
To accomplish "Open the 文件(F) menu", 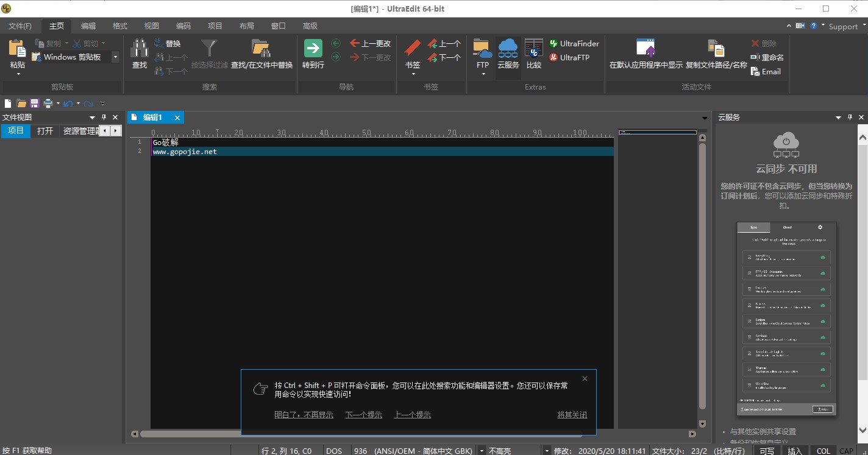I will [20, 26].
